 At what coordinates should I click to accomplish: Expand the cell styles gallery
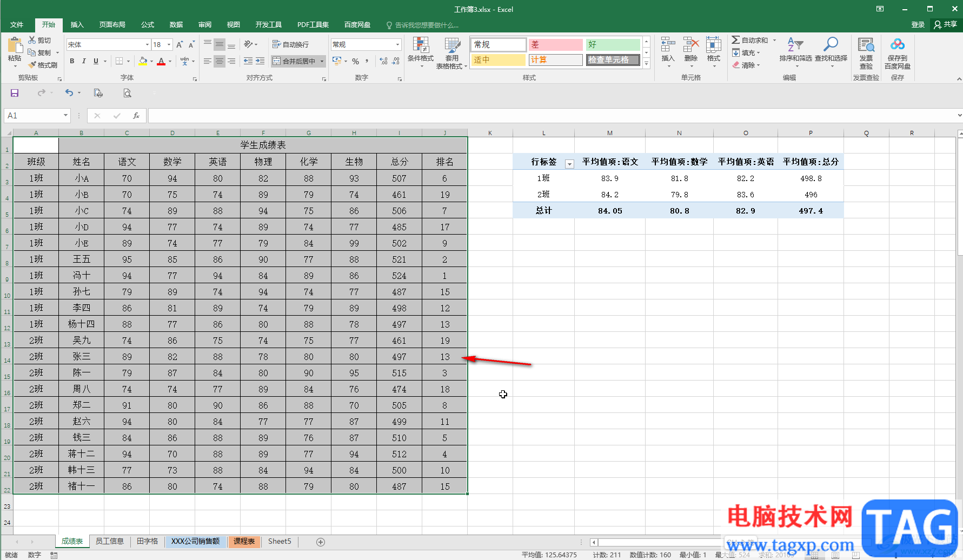(x=646, y=63)
